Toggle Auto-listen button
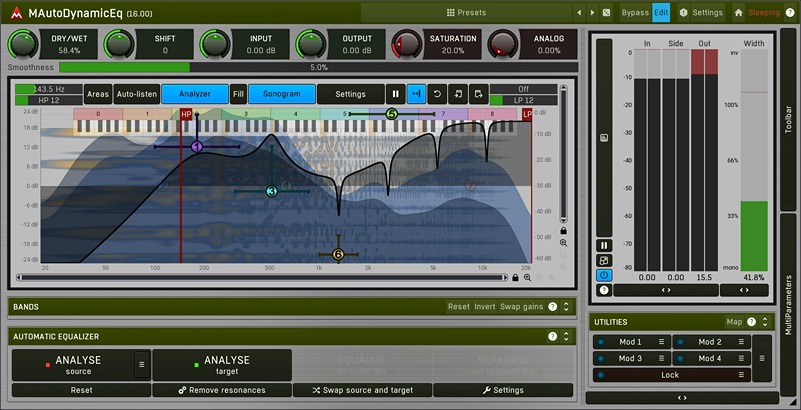This screenshot has height=410, width=801. (136, 94)
